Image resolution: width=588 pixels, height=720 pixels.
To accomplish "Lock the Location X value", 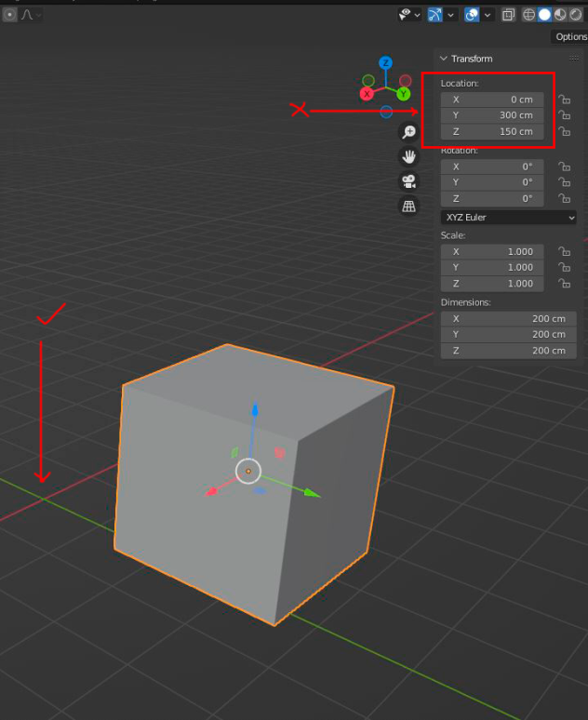I will pyautogui.click(x=564, y=100).
